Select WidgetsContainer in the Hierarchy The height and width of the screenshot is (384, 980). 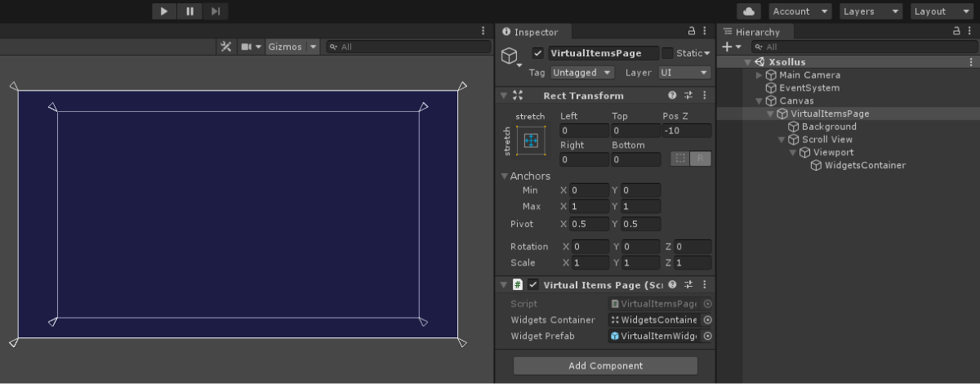click(x=864, y=166)
